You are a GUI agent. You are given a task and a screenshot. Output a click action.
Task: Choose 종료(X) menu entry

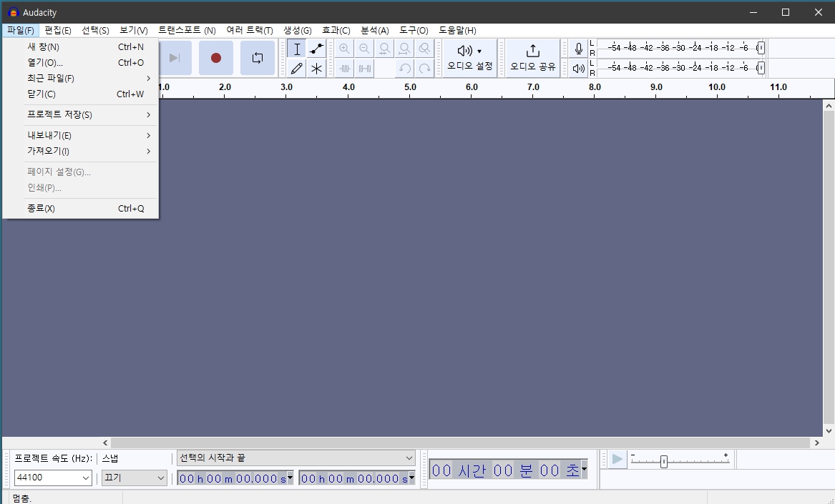(x=80, y=208)
